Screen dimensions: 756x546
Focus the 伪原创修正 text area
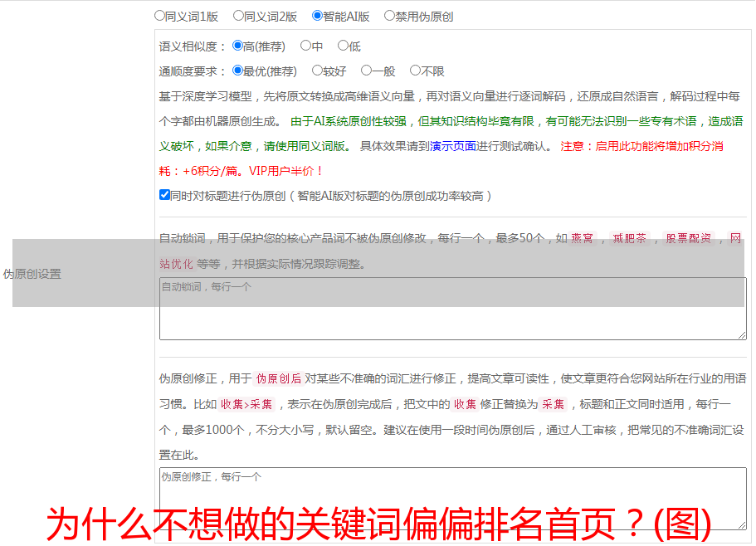coord(453,499)
